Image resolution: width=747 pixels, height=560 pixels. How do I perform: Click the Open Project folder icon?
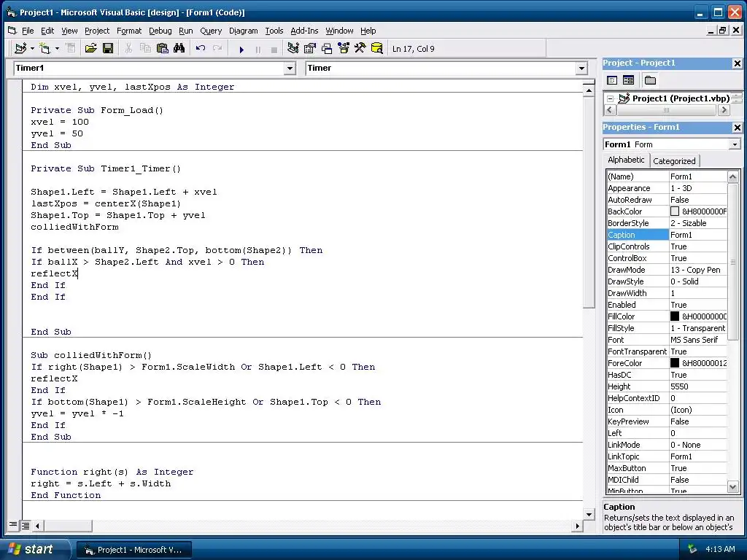[90, 48]
